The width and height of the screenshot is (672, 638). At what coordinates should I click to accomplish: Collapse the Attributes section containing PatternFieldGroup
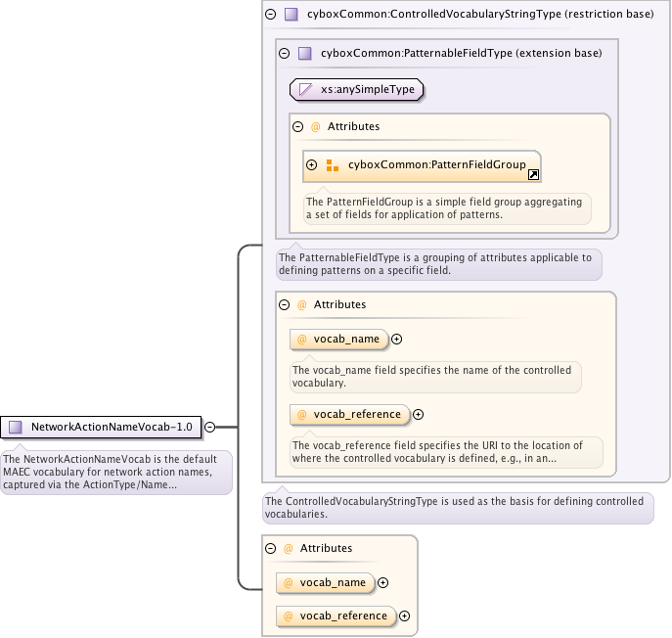tap(298, 126)
